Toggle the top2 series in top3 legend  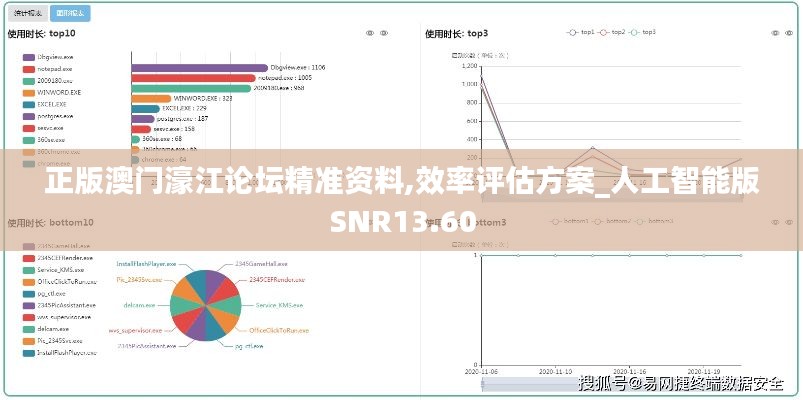click(x=611, y=32)
